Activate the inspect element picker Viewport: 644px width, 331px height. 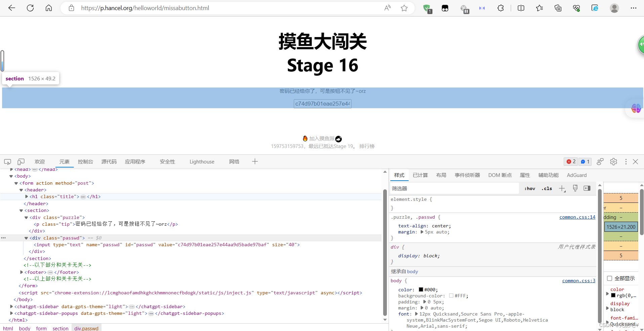click(x=7, y=162)
